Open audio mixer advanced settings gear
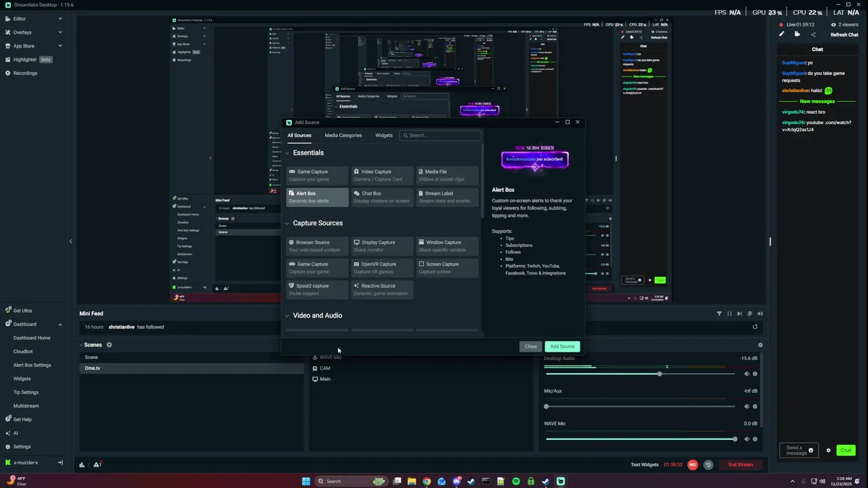Image resolution: width=868 pixels, height=488 pixels. pos(760,345)
